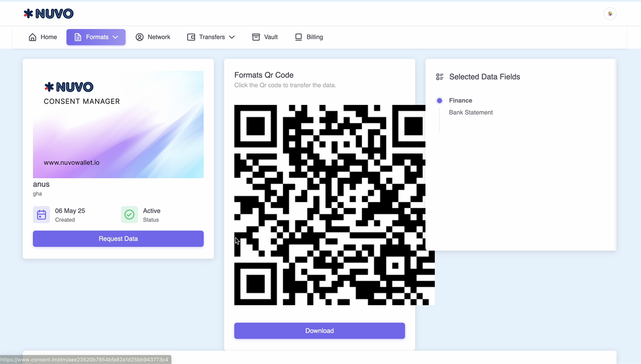The width and height of the screenshot is (641, 364).
Task: Select the format name 'anus'
Action: click(x=41, y=184)
